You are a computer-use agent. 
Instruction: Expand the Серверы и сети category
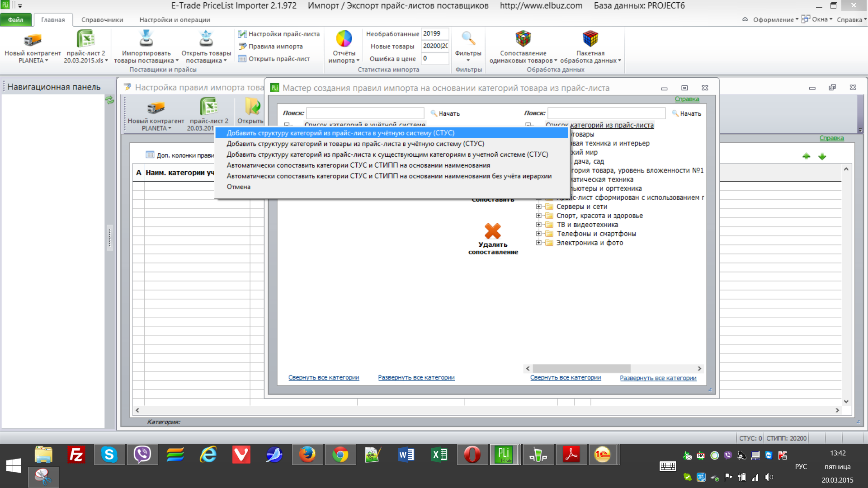(539, 206)
